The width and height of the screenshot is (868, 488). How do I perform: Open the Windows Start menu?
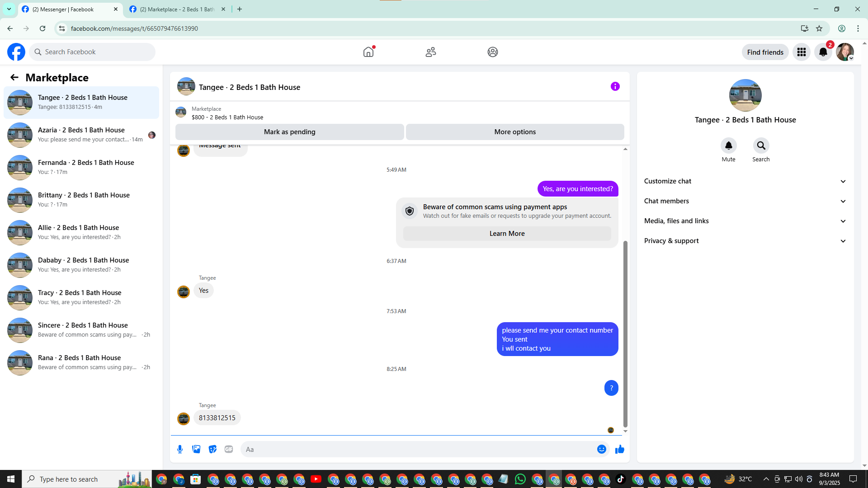click(x=11, y=479)
